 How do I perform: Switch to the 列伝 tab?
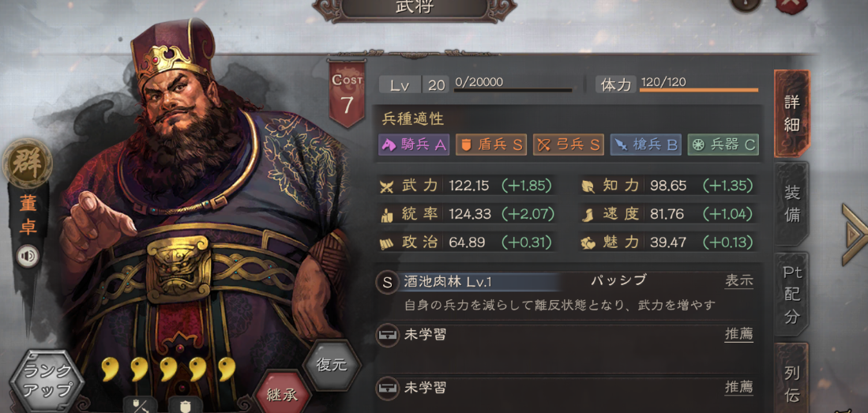(x=791, y=377)
